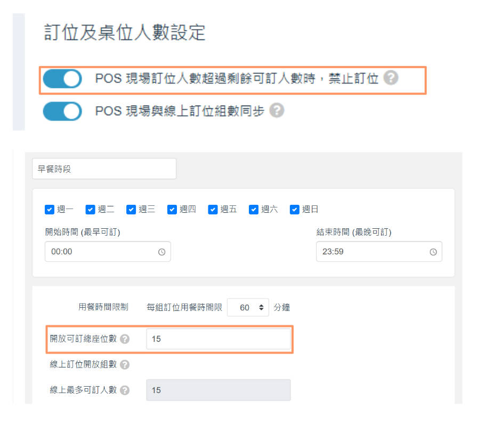This screenshot has width=494, height=448.
Task: Uncheck the 週一 checkbox
Action: [50, 210]
